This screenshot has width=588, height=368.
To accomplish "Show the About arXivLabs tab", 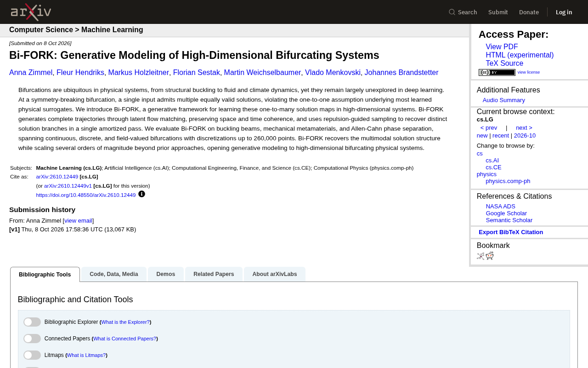I will click(x=275, y=274).
